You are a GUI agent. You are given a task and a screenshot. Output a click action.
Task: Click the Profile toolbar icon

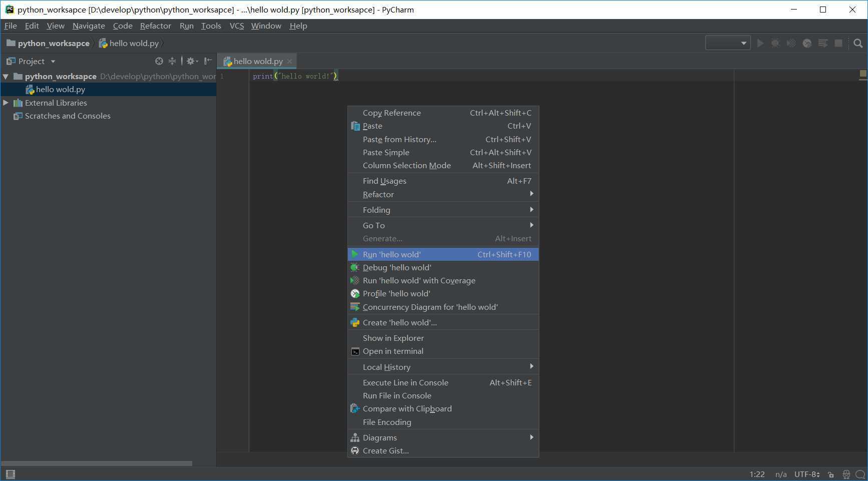coord(807,43)
